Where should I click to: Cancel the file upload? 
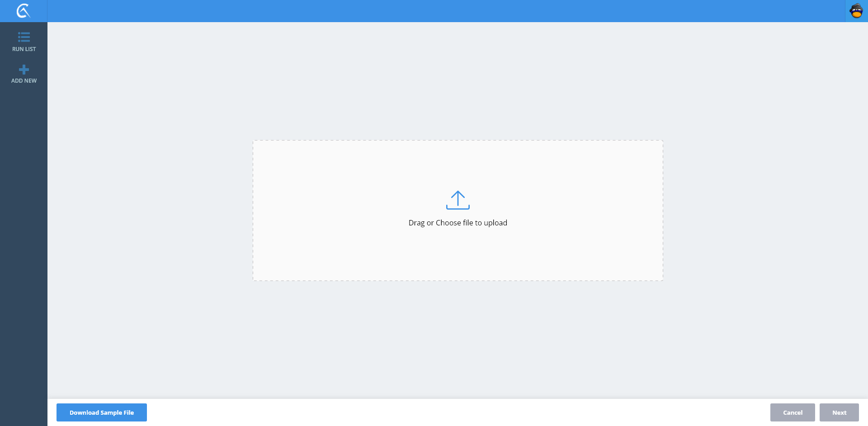[x=793, y=412]
